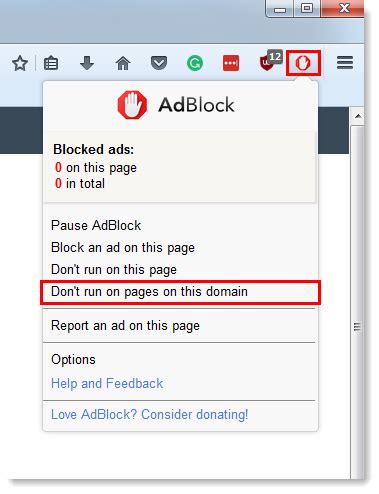Click the Pocket save icon
379x494 pixels.
coord(159,63)
